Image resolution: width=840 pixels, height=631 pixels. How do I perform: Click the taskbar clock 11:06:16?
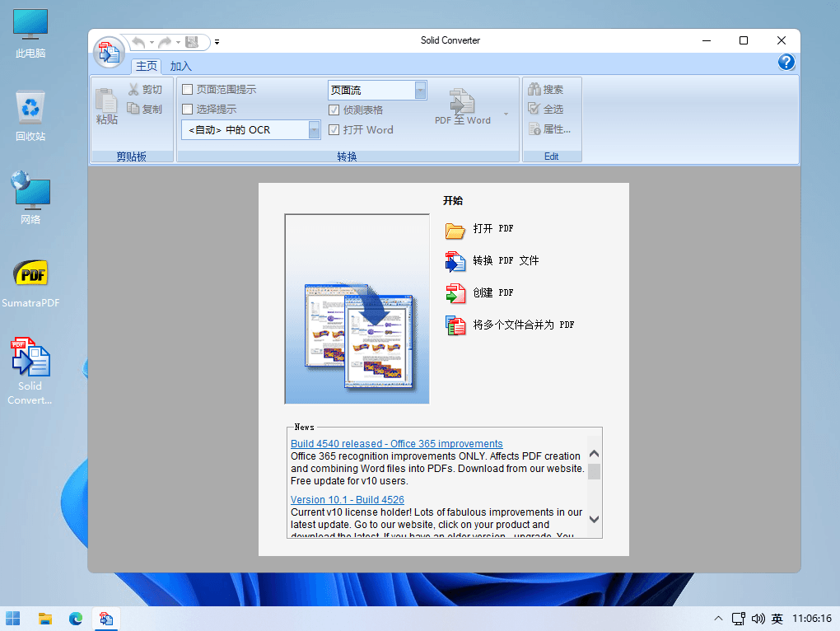point(812,619)
